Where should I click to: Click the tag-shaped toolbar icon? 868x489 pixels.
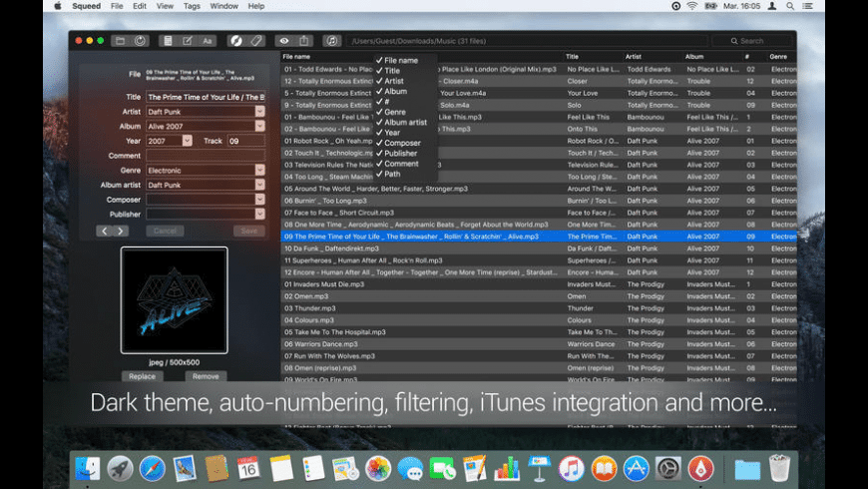click(256, 41)
